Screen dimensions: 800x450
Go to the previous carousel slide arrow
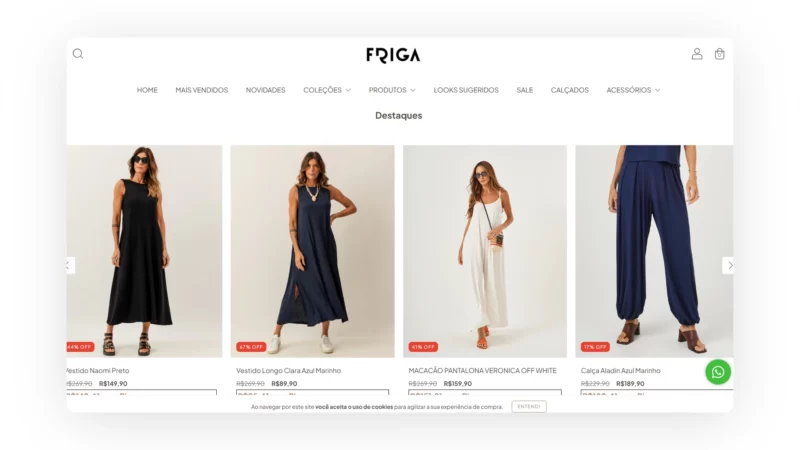pyautogui.click(x=70, y=265)
